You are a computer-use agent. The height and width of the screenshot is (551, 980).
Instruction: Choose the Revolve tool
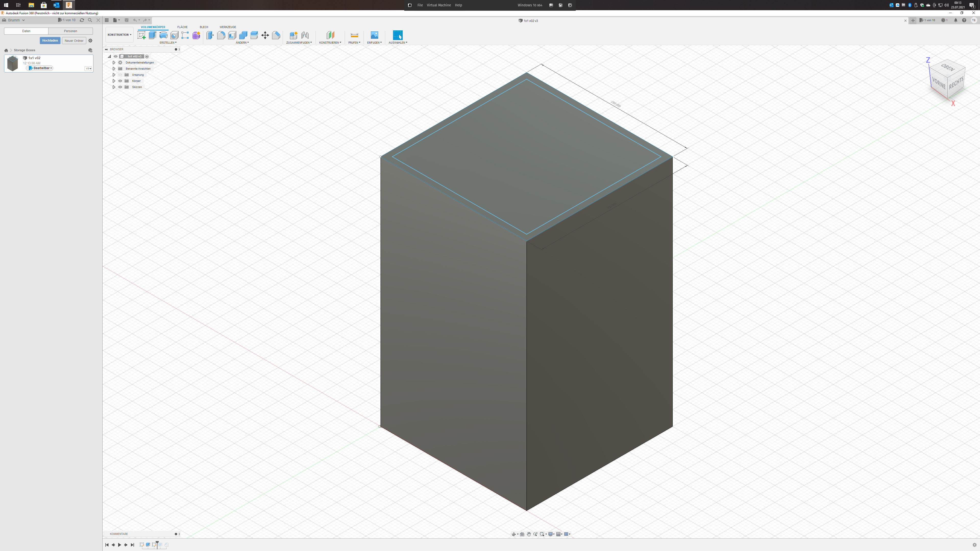(x=163, y=35)
